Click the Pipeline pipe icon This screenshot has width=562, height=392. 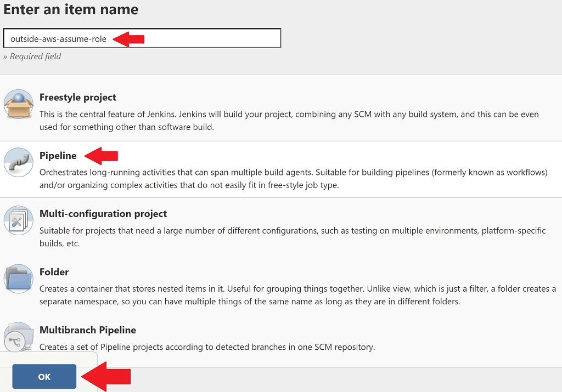(x=18, y=162)
